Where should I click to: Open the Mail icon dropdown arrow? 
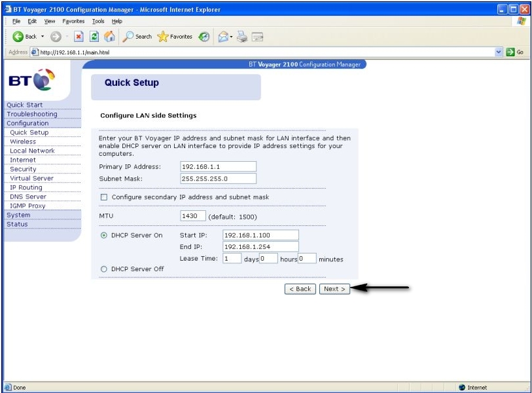[232, 36]
